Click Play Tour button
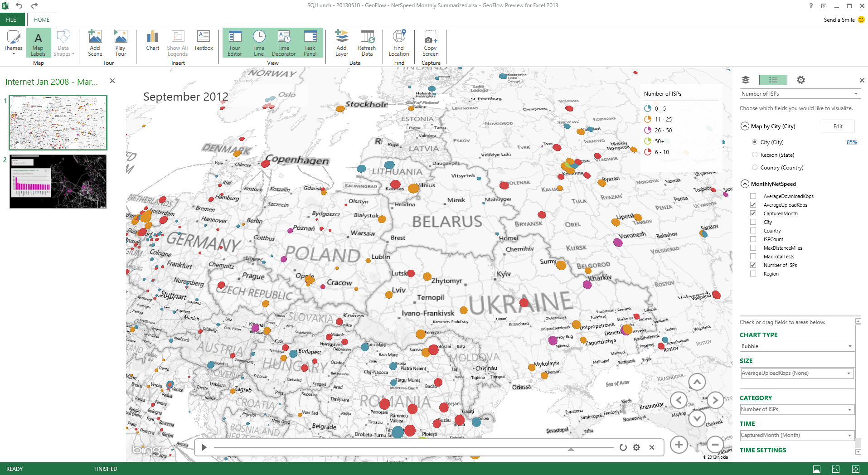The width and height of the screenshot is (868, 475). pyautogui.click(x=121, y=43)
